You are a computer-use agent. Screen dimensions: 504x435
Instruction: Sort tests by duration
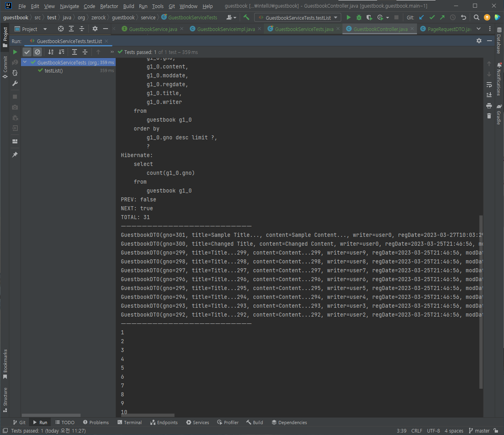click(61, 52)
